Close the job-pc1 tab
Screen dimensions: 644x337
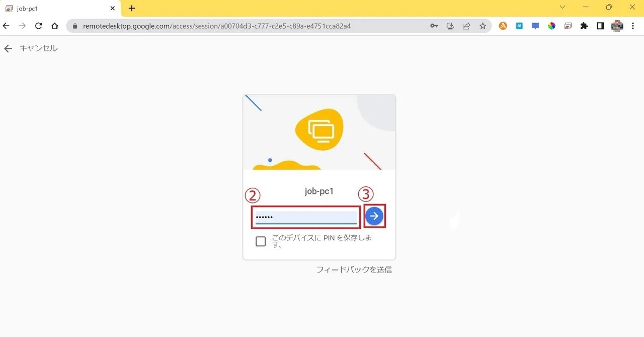[x=112, y=9]
